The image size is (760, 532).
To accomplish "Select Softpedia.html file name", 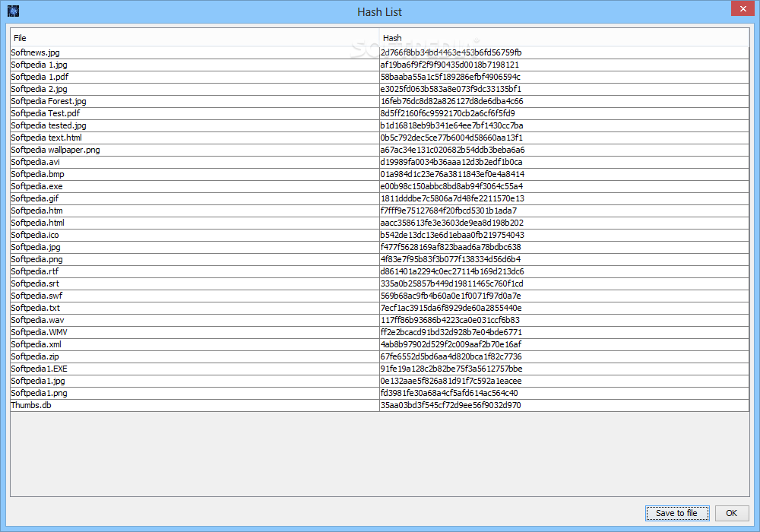I will (37, 223).
